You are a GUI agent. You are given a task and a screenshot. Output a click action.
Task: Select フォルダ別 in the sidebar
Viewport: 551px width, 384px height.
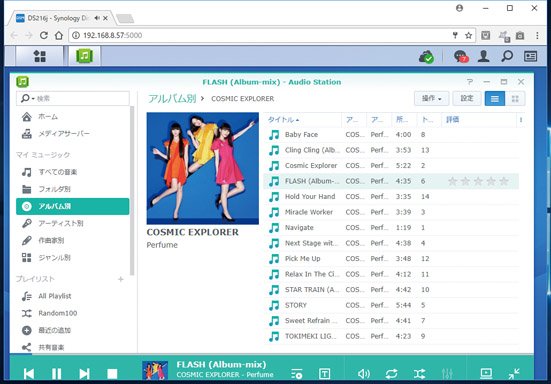coord(72,189)
